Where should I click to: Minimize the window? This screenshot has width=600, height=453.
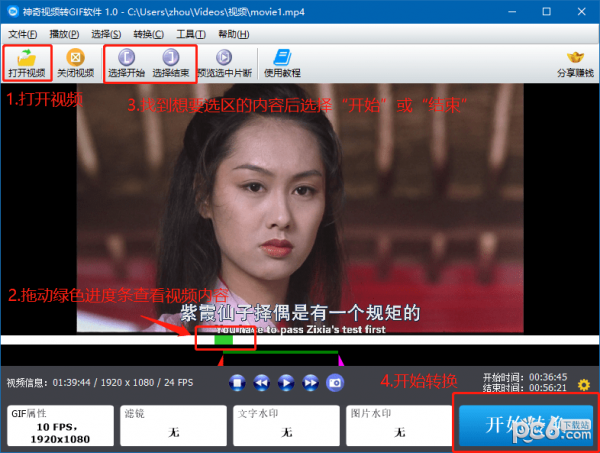point(512,12)
